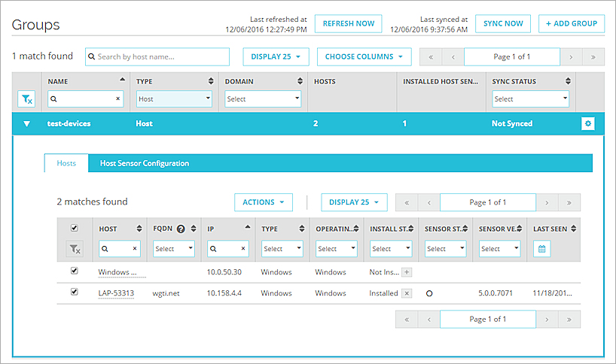This screenshot has height=364, width=616.
Task: Go to previous page in bottom hosts pager
Action: 429,320
